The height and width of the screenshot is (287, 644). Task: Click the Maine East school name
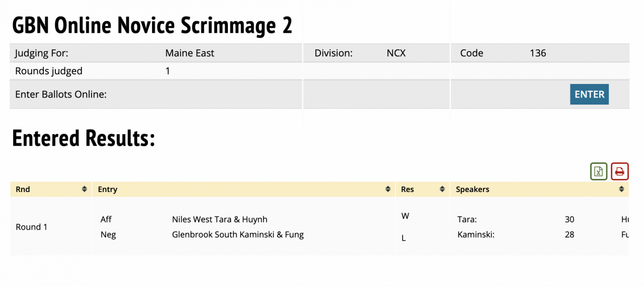[x=190, y=53]
